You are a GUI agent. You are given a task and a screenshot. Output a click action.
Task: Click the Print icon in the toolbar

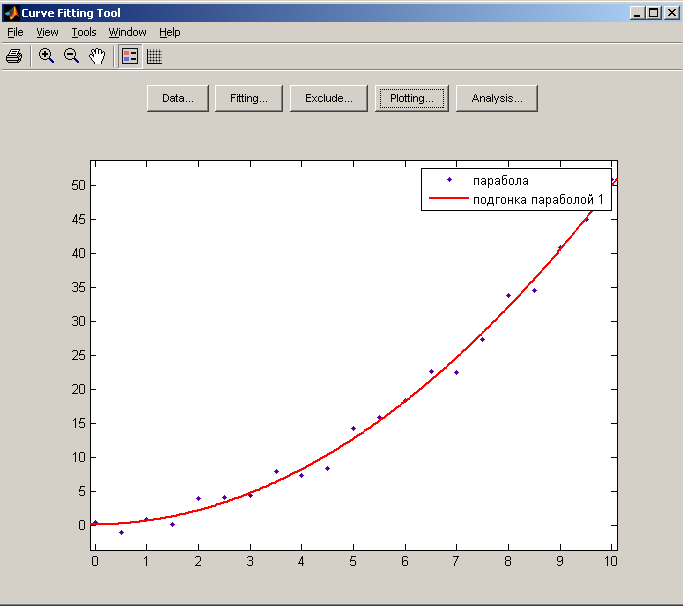(x=14, y=56)
